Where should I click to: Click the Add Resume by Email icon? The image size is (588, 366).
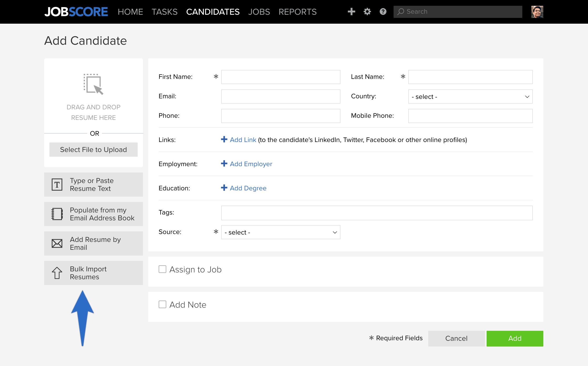coord(57,243)
